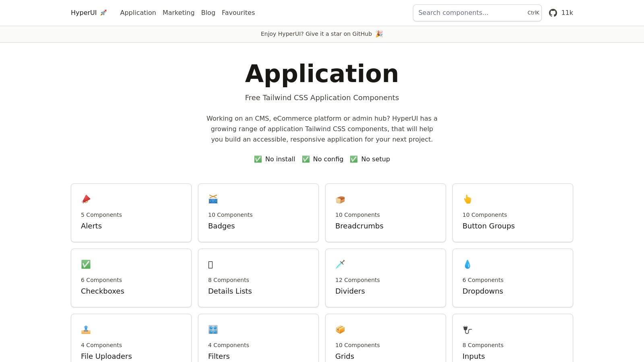Click "Free Tailwind CSS Application Components" subtitle
Viewport: 644px width, 362px height.
pos(322,98)
